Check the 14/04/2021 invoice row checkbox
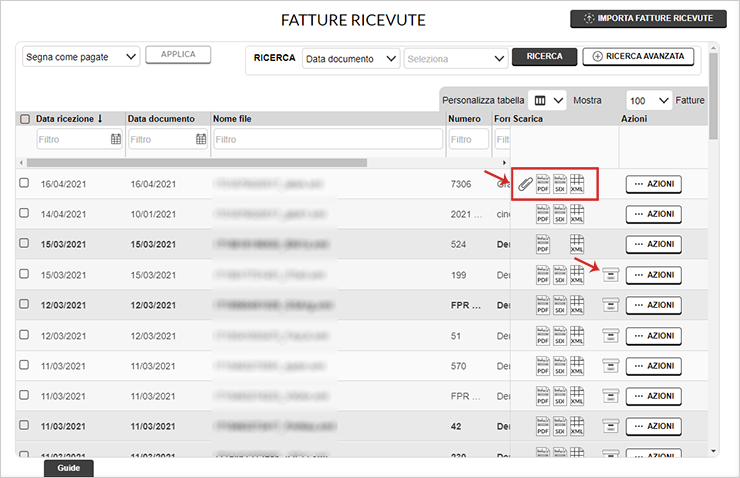 click(x=25, y=214)
